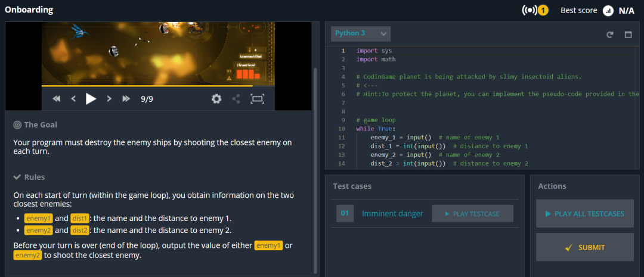The height and width of the screenshot is (277, 644).
Task: Step forward one frame in replay
Action: pyautogui.click(x=109, y=99)
